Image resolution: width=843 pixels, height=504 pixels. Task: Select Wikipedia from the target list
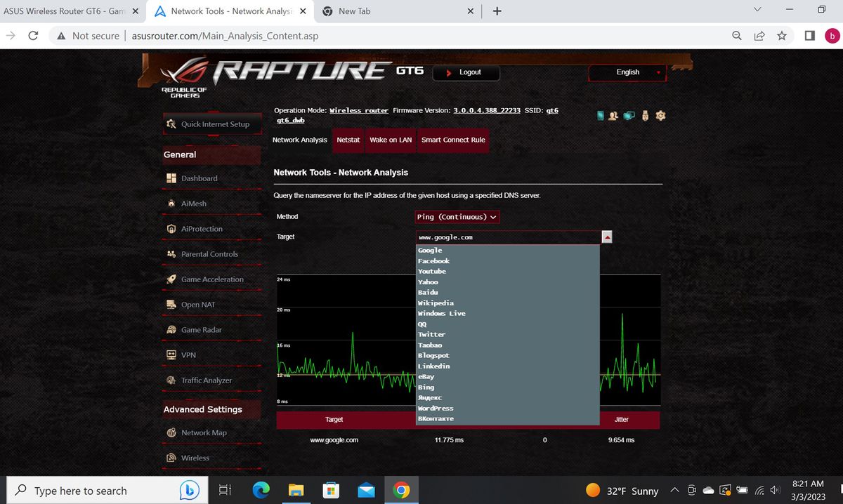coord(436,303)
